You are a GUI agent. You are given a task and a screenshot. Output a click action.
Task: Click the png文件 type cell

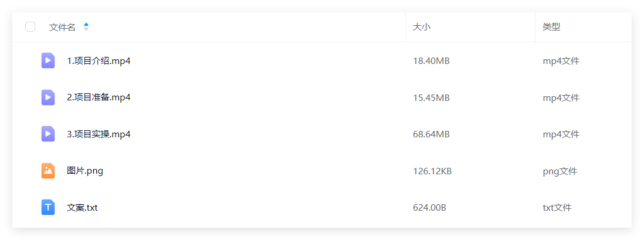pyautogui.click(x=560, y=171)
